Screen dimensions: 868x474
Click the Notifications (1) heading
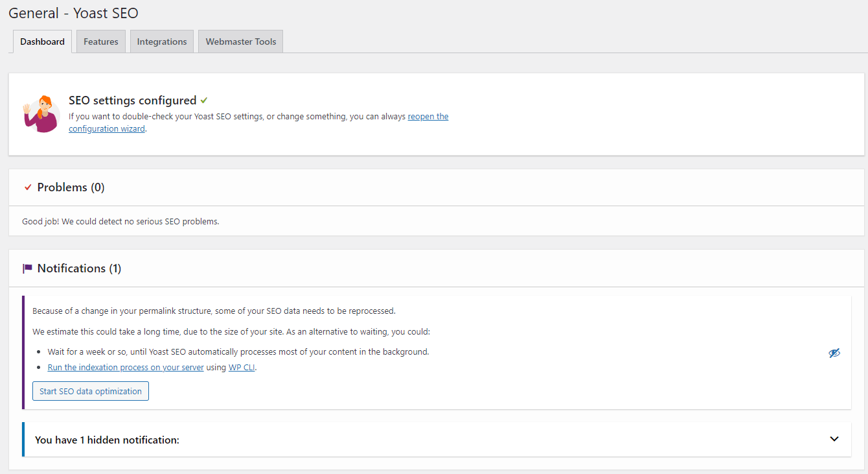pyautogui.click(x=79, y=268)
